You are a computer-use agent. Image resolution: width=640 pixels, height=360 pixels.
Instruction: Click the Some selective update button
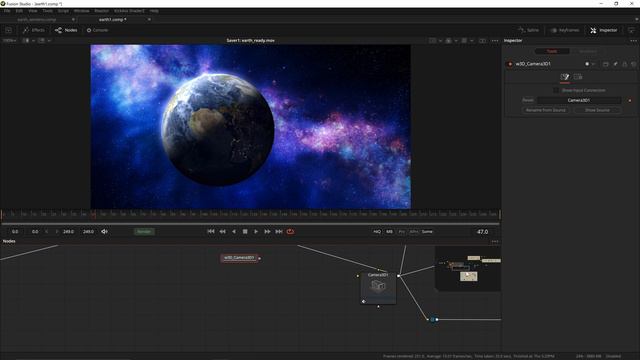pyautogui.click(x=427, y=231)
